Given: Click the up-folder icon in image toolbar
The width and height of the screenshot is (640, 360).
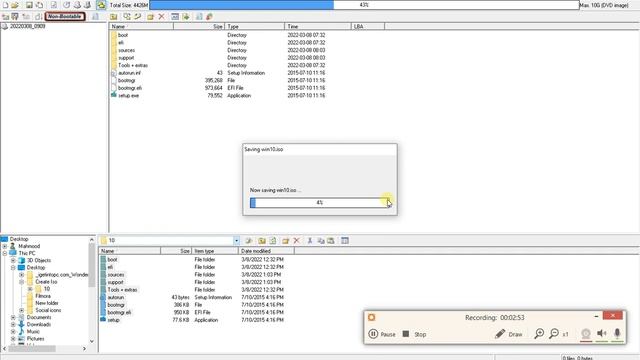Looking at the screenshot, I should [113, 16].
